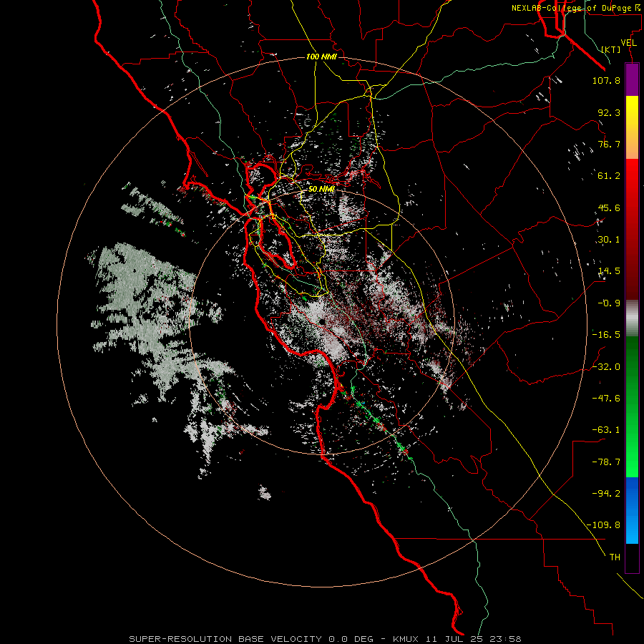
Task: Click the 50 NMI range ring label
Action: [321, 189]
